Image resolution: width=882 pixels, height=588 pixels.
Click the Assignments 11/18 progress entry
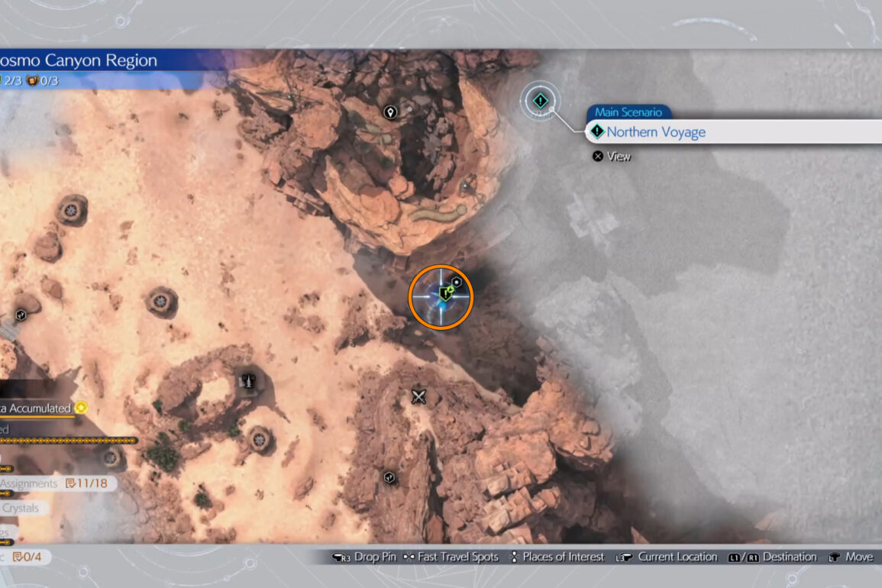pyautogui.click(x=58, y=483)
